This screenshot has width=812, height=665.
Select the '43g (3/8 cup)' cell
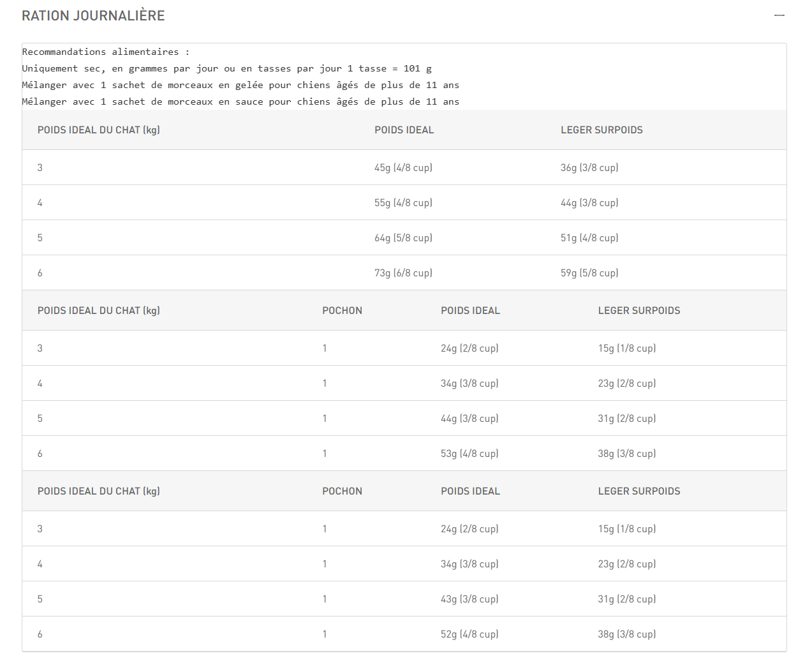pos(469,599)
